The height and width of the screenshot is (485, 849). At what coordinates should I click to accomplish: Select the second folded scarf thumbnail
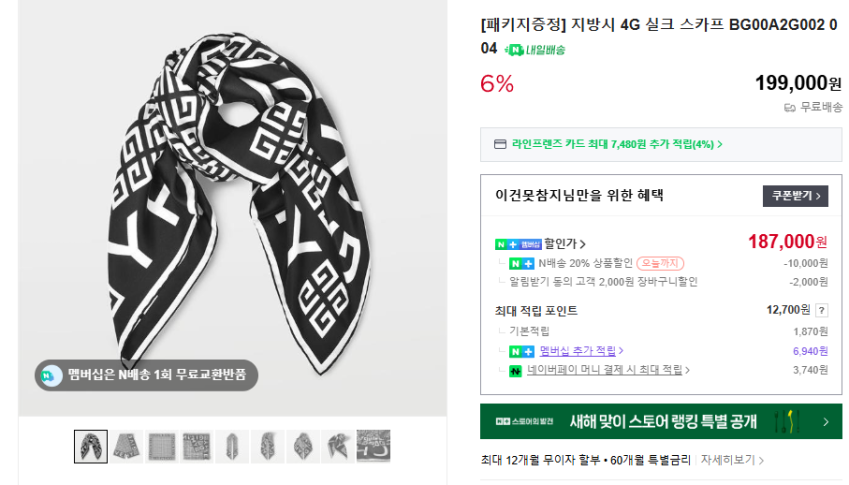(127, 446)
